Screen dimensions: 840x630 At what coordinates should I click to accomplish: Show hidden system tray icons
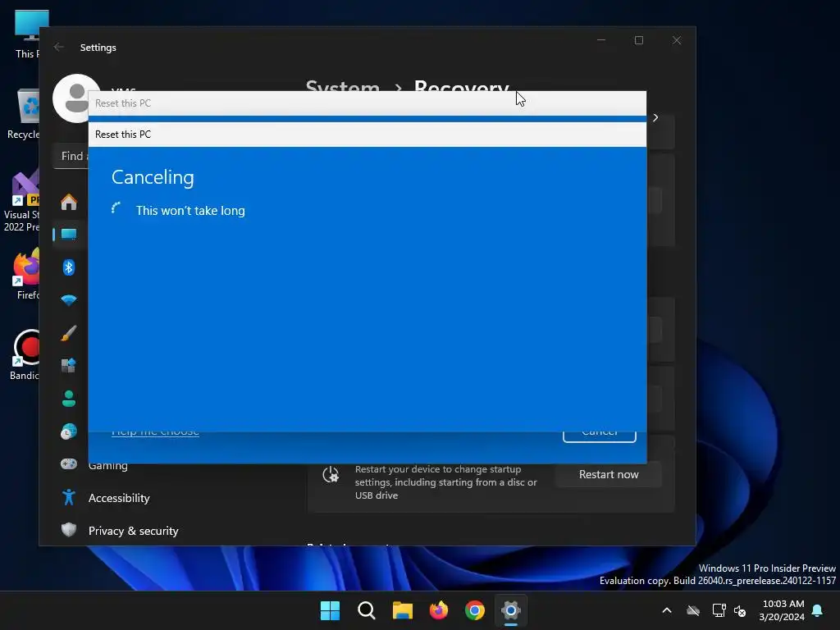click(x=667, y=610)
